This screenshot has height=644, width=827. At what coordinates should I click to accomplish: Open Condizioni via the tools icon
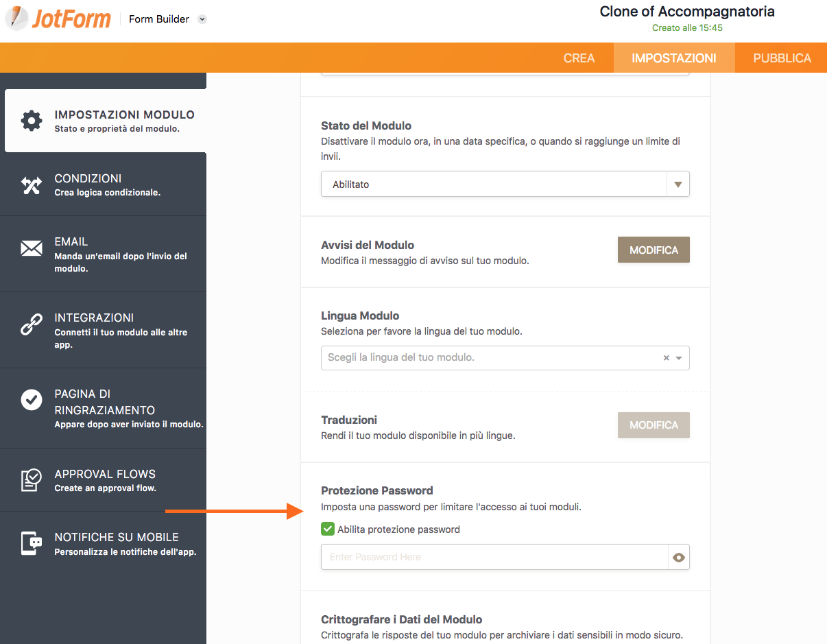pyautogui.click(x=32, y=185)
